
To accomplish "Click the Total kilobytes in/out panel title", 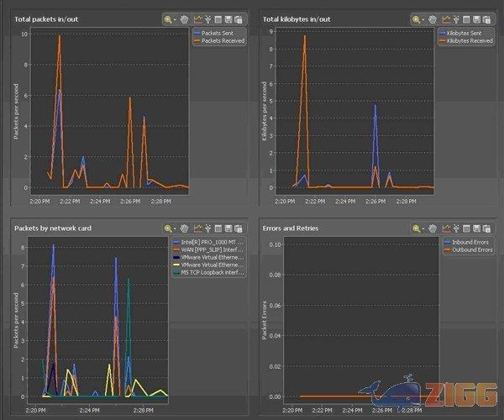I will [x=296, y=18].
